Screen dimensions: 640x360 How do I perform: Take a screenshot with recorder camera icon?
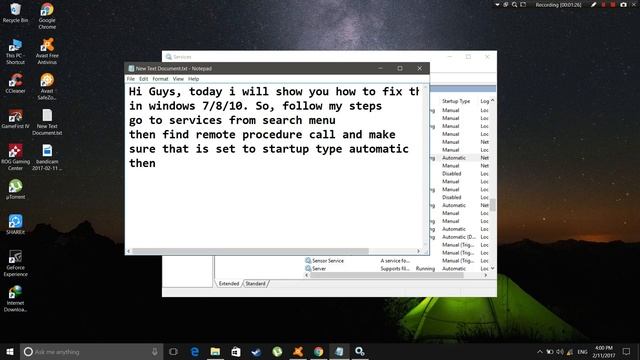point(623,5)
